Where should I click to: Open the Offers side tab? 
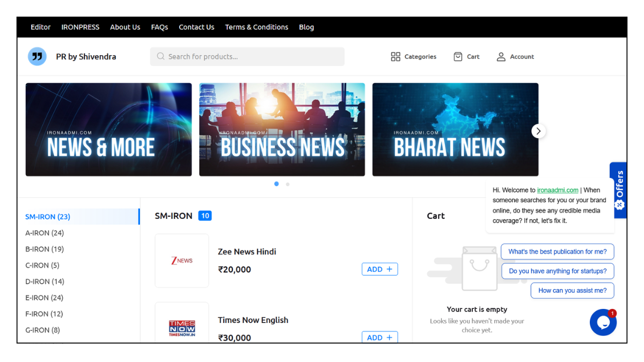pyautogui.click(x=618, y=190)
